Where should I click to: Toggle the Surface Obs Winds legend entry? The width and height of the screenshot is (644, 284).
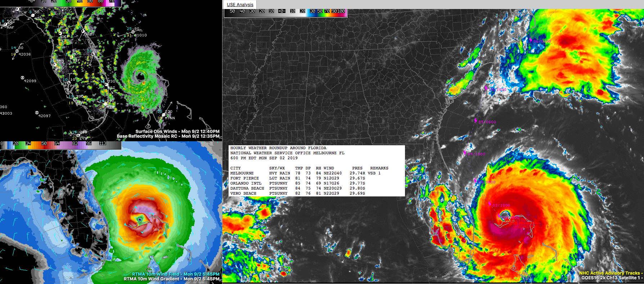pos(177,132)
